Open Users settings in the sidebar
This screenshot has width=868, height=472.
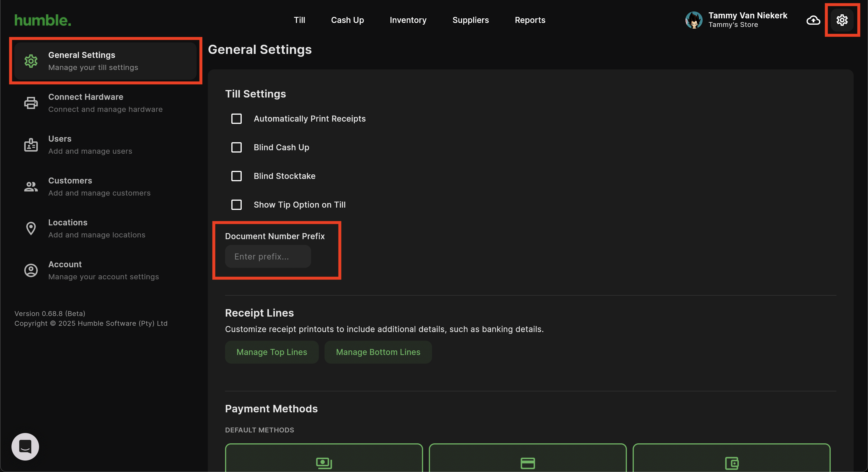pos(105,145)
